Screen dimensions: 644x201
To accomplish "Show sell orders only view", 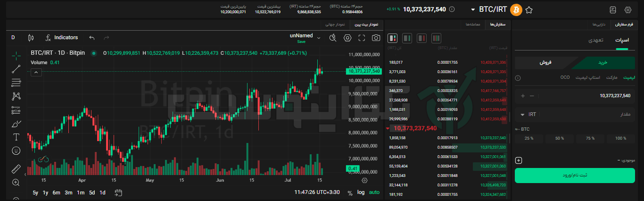I will pos(422,38).
